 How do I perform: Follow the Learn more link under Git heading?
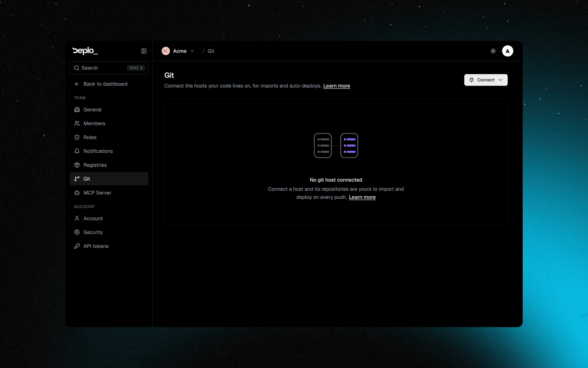point(337,86)
